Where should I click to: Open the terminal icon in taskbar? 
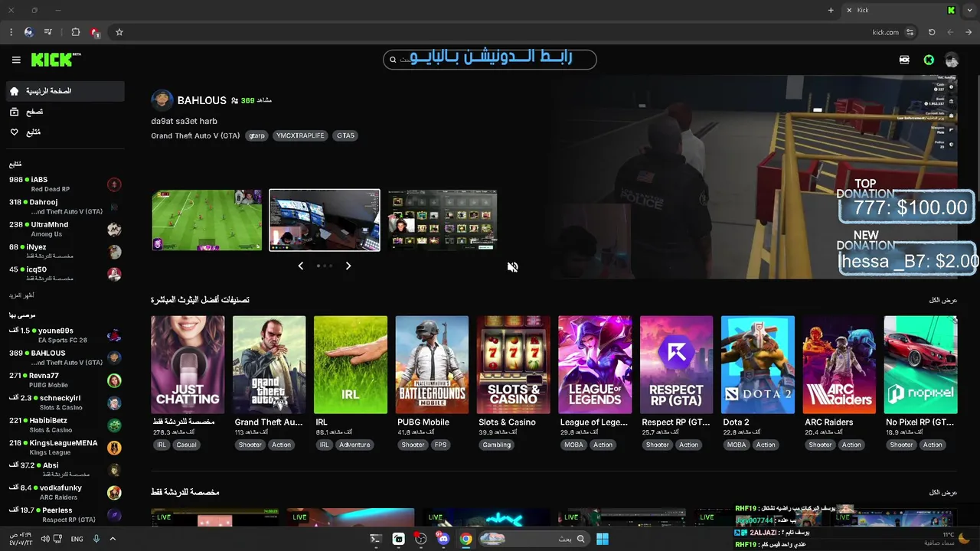pos(375,539)
